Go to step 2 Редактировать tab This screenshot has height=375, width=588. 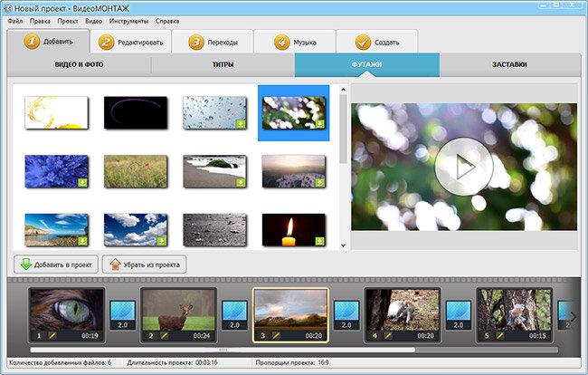[x=131, y=42]
